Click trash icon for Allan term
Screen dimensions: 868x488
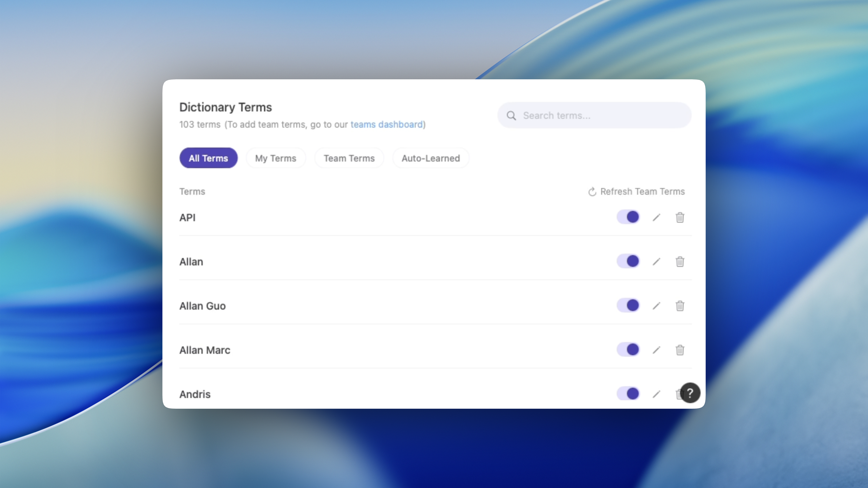click(x=680, y=262)
